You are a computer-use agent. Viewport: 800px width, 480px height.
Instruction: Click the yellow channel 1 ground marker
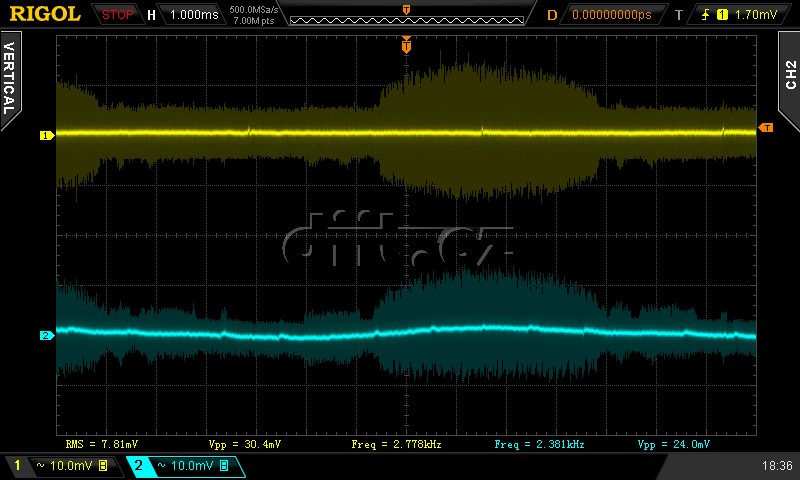(x=45, y=135)
